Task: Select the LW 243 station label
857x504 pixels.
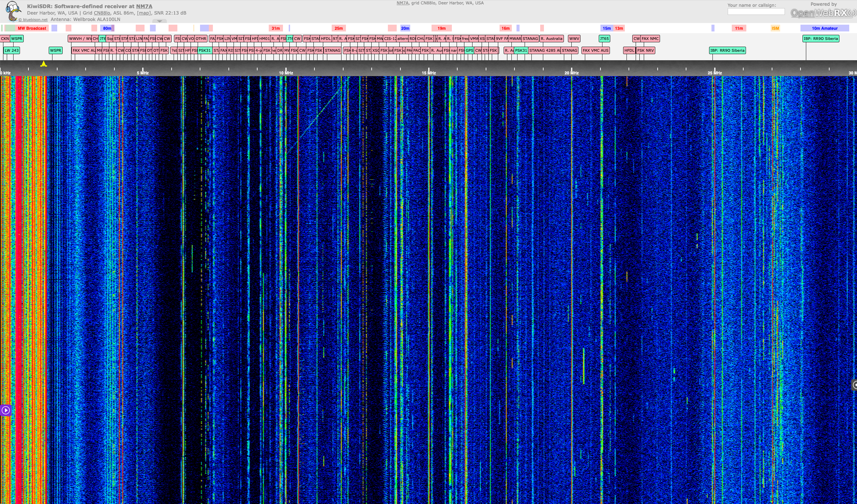Action: tap(12, 50)
